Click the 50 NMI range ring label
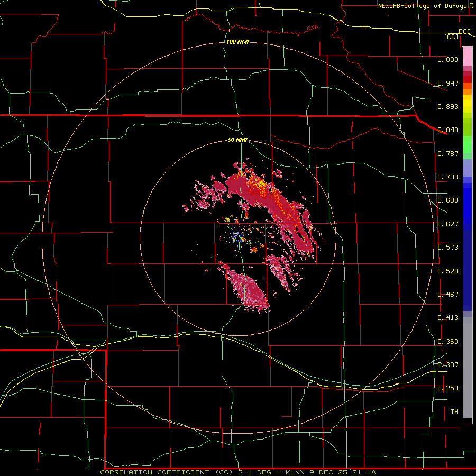 point(237,140)
